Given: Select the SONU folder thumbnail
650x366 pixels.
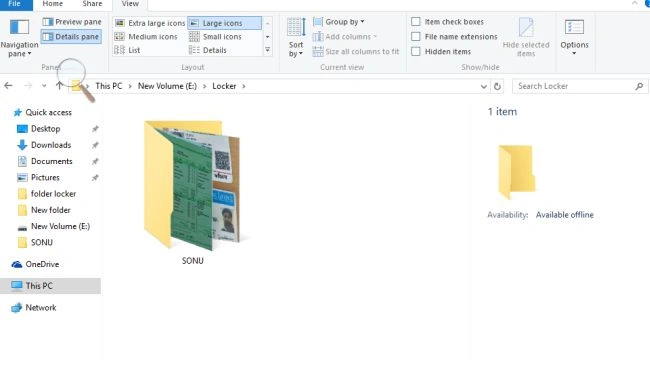Looking at the screenshot, I should tap(192, 185).
